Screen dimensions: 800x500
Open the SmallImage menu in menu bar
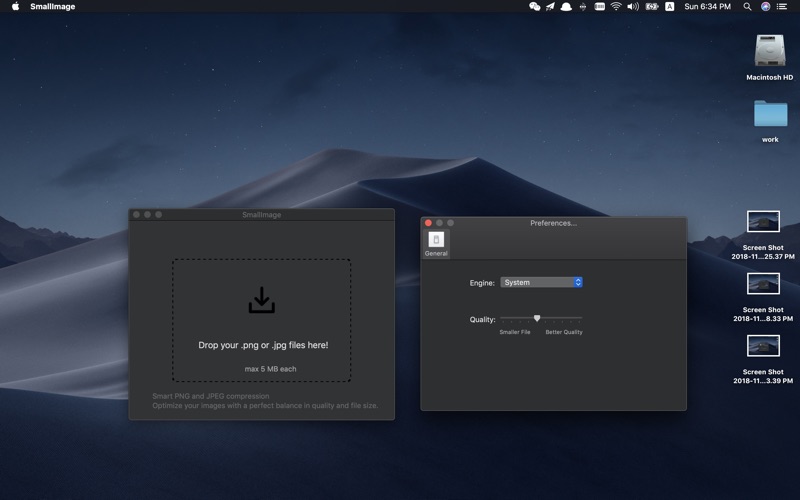tap(51, 7)
